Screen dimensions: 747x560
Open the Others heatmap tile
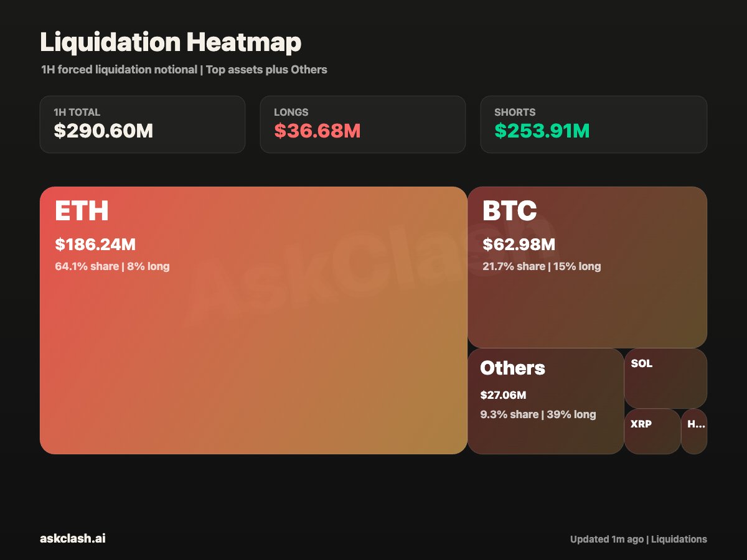[x=546, y=401]
